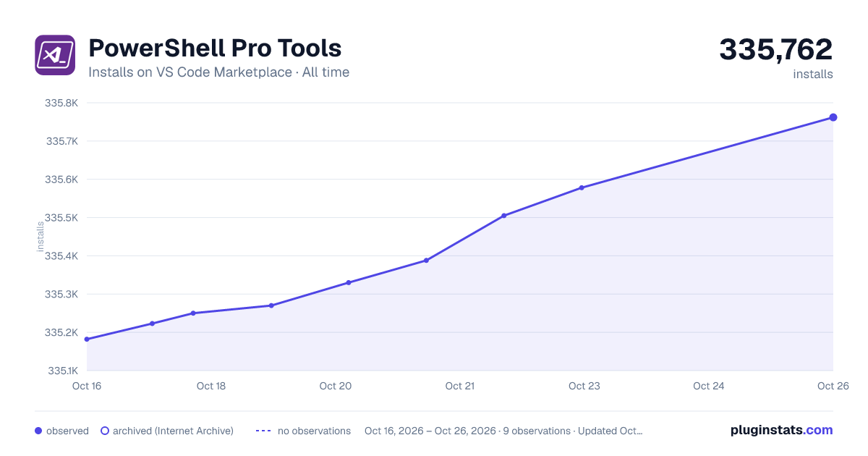Click the no observations legend label
Viewport: 868px width, 456px height.
(x=314, y=431)
